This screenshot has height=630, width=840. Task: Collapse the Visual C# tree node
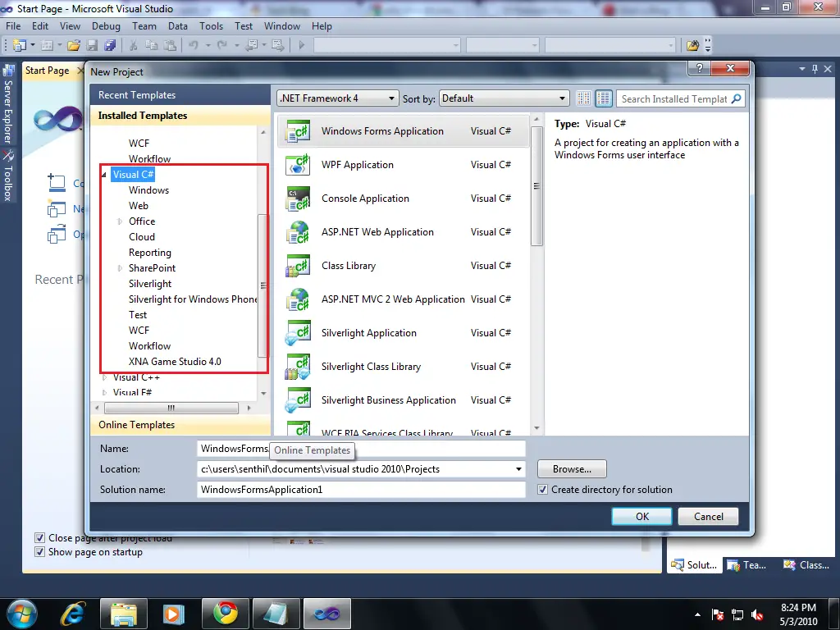click(x=104, y=175)
